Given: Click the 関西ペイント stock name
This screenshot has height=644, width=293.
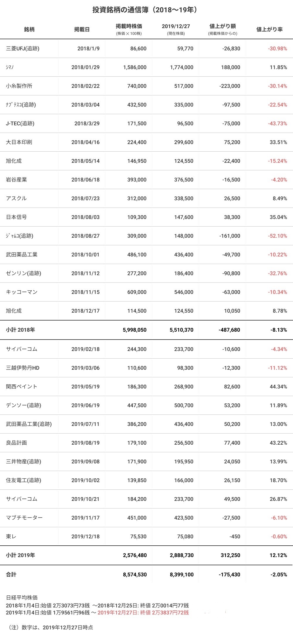Looking at the screenshot, I should 22,387.
